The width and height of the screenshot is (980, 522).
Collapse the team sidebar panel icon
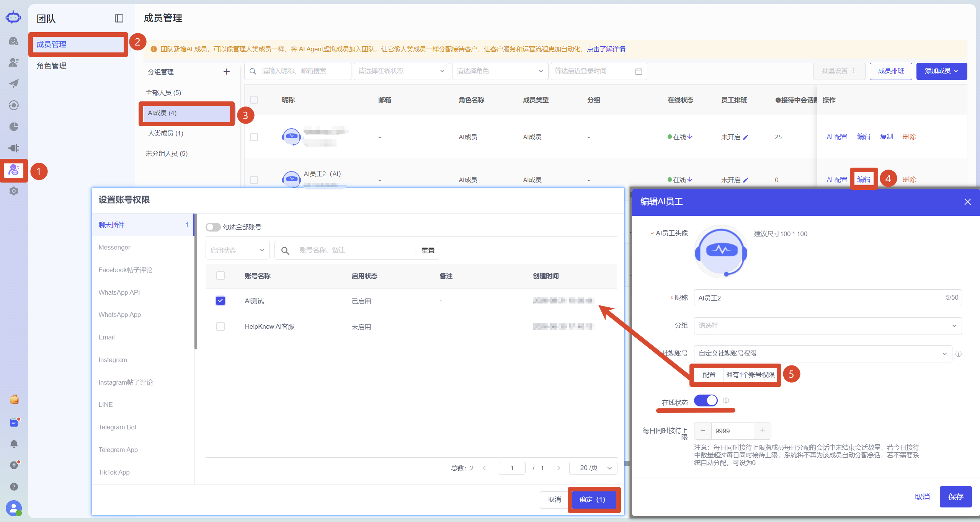point(119,18)
